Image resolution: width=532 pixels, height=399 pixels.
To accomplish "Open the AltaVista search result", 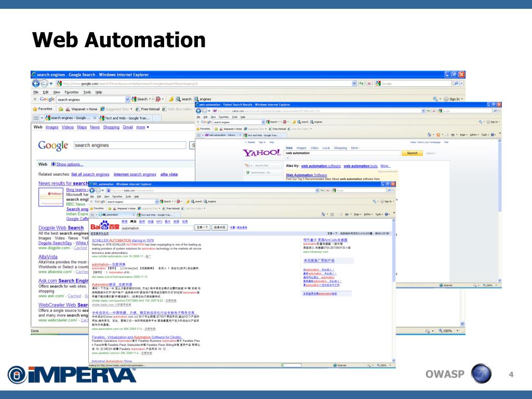I will point(48,257).
